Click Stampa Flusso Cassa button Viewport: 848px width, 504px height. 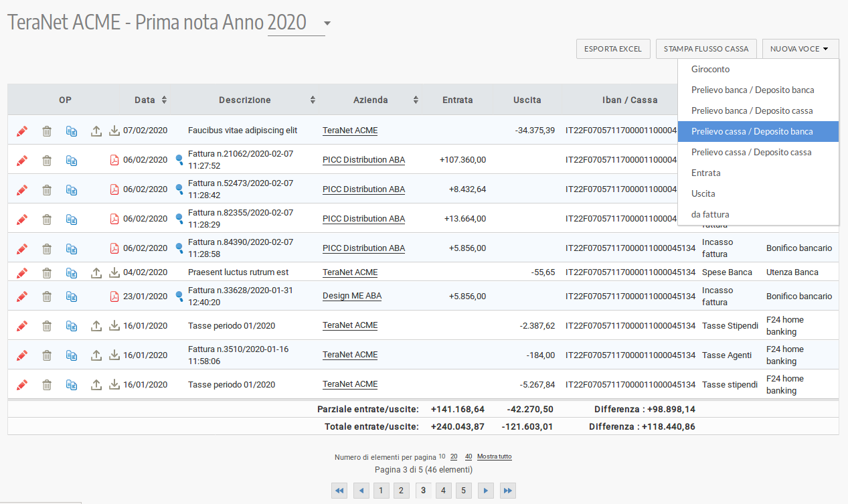coord(706,49)
